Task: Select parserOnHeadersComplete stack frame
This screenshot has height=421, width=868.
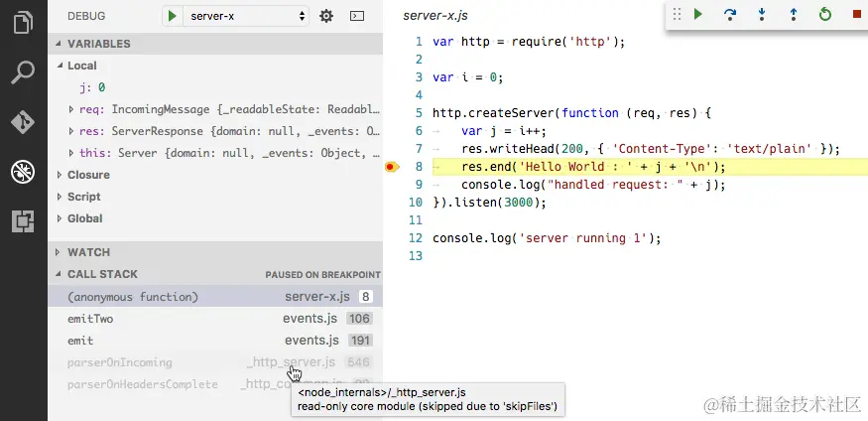Action: [x=215, y=384]
